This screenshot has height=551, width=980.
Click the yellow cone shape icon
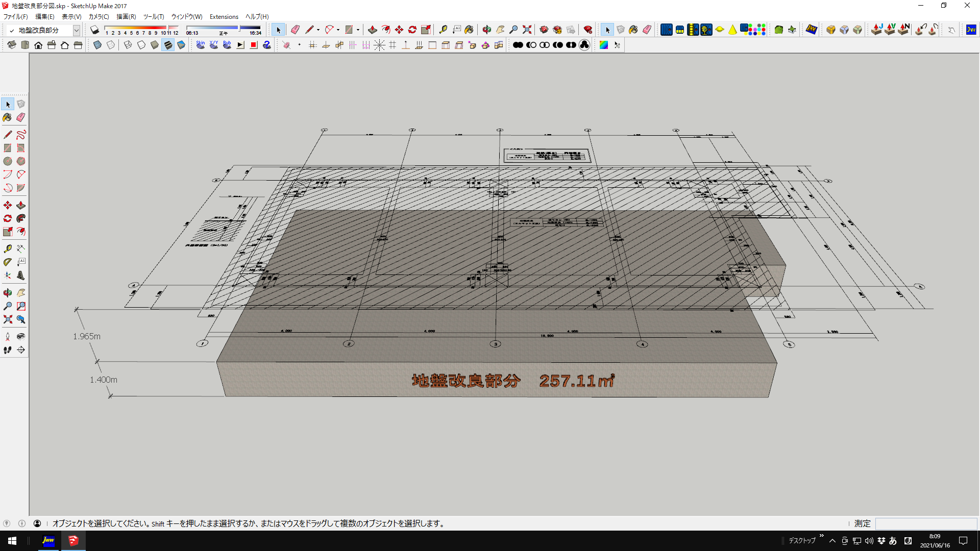[x=732, y=30]
